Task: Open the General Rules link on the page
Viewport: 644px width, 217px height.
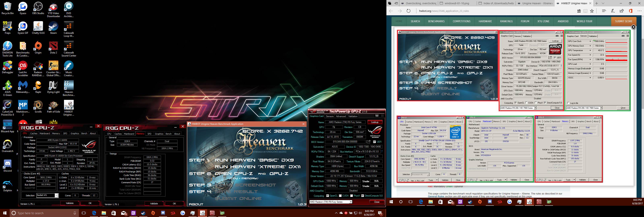Action: (x=436, y=196)
